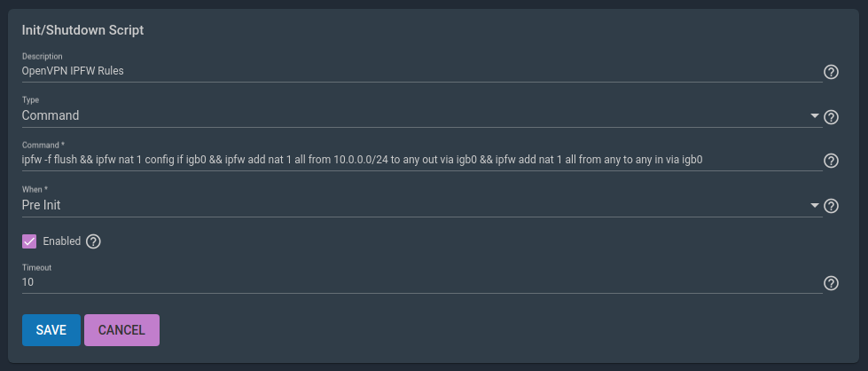Click into the ipfw Command text field

click(x=422, y=161)
